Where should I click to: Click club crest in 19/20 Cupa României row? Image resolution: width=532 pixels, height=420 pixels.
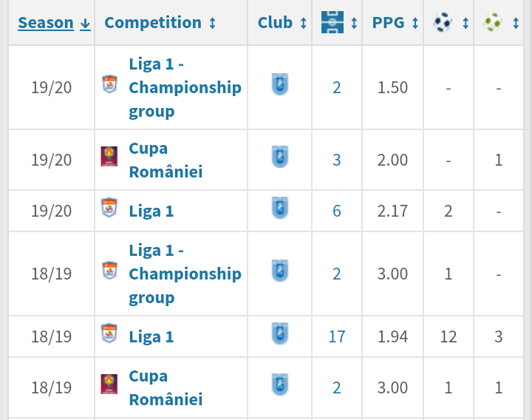pyautogui.click(x=280, y=157)
